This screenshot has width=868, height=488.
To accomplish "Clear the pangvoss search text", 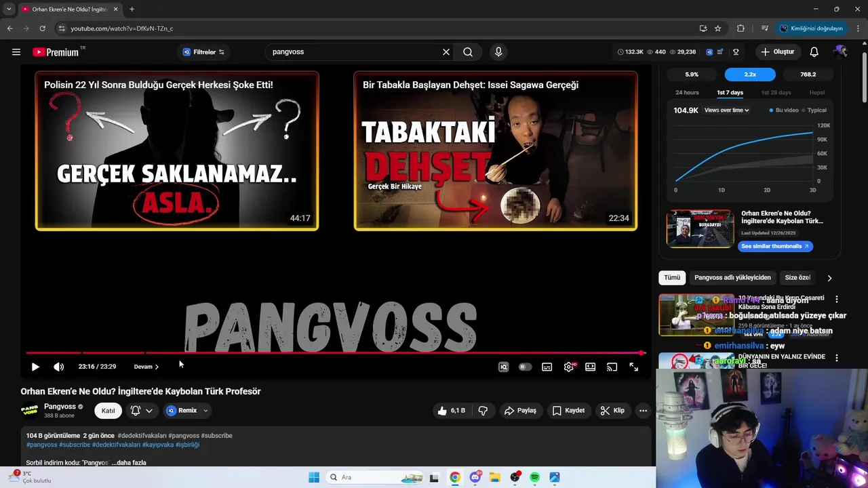I will (446, 52).
